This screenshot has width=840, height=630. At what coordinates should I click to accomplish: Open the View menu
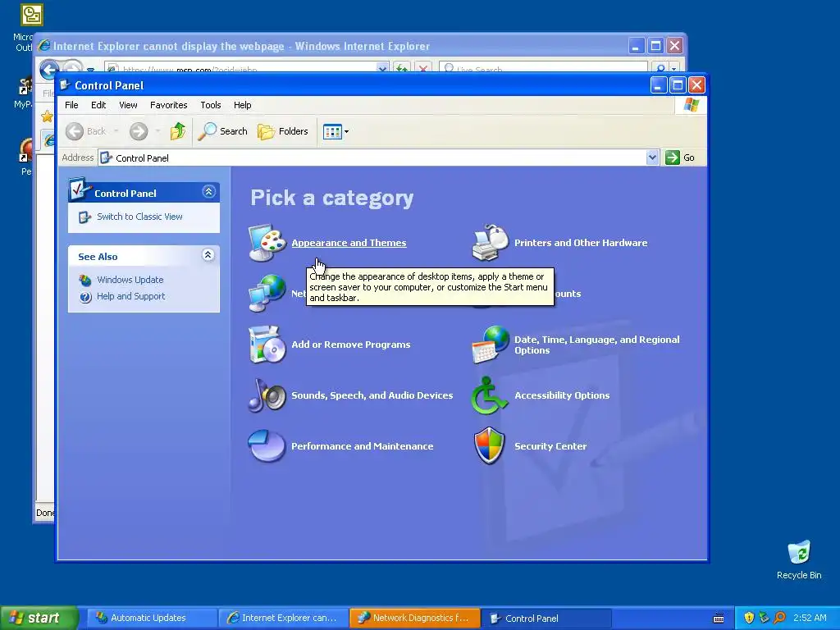[128, 105]
